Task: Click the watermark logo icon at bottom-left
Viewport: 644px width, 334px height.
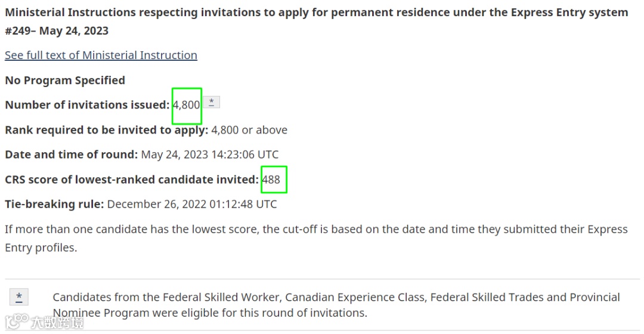Action: click(17, 321)
